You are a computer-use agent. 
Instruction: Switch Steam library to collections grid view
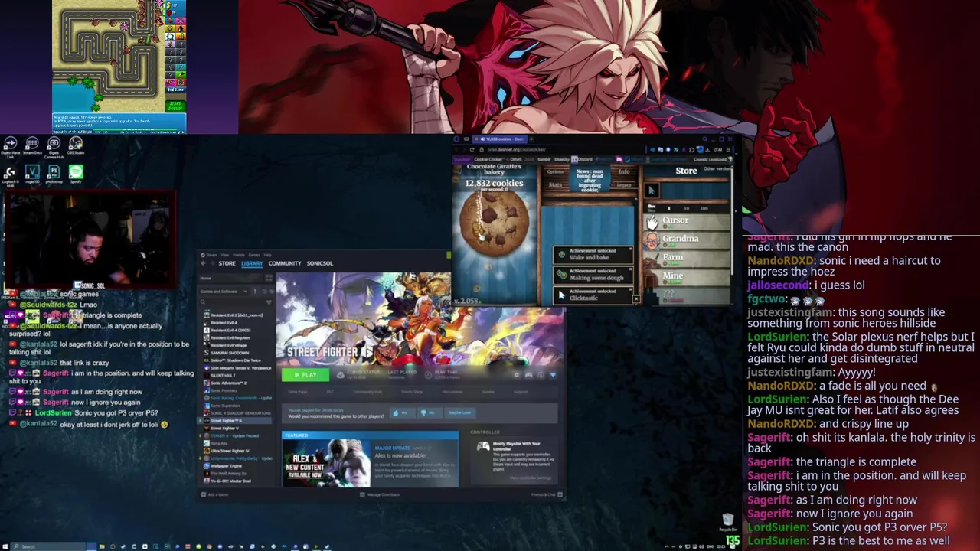point(268,279)
